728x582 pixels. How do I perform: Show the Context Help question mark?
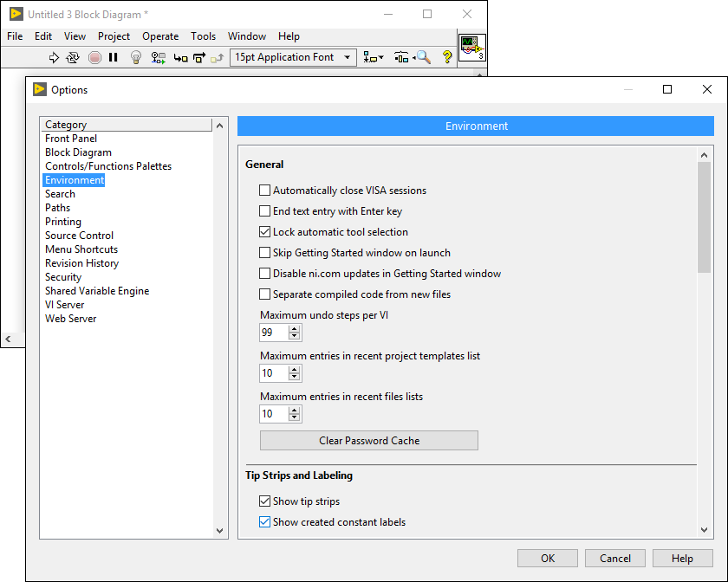click(447, 57)
